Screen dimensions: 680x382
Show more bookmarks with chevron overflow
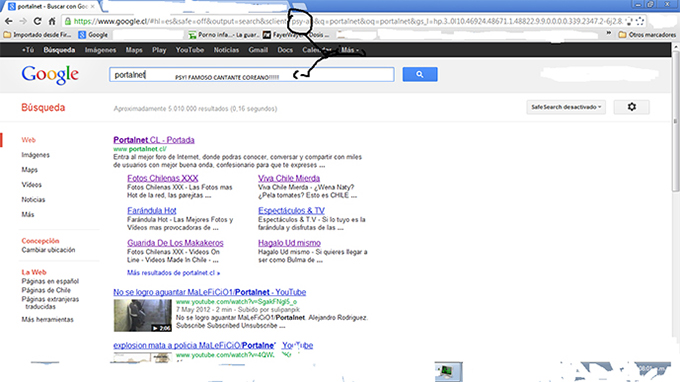608,33
